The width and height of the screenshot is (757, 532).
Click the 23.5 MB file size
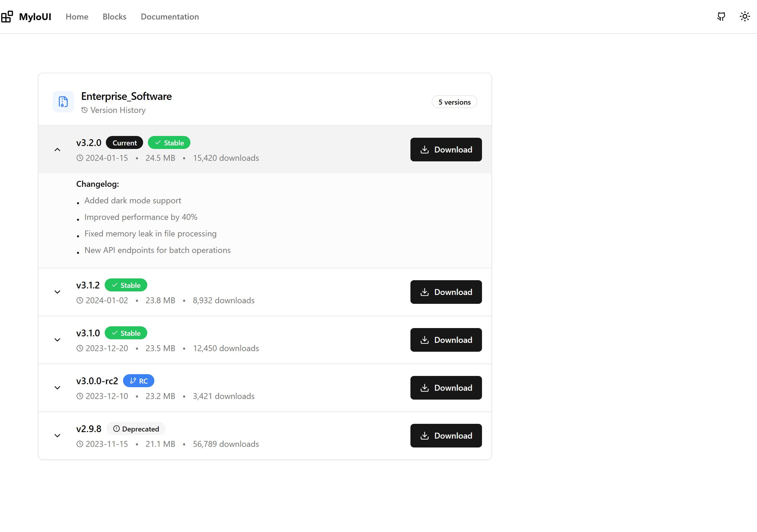point(161,348)
